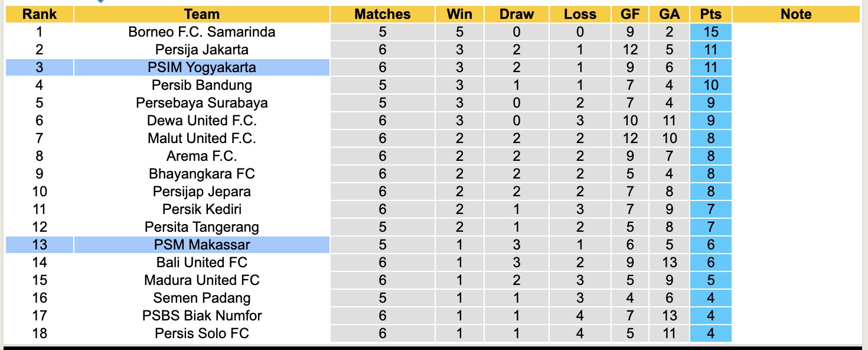
Task: Click on Persib Bandung team name
Action: (x=201, y=85)
